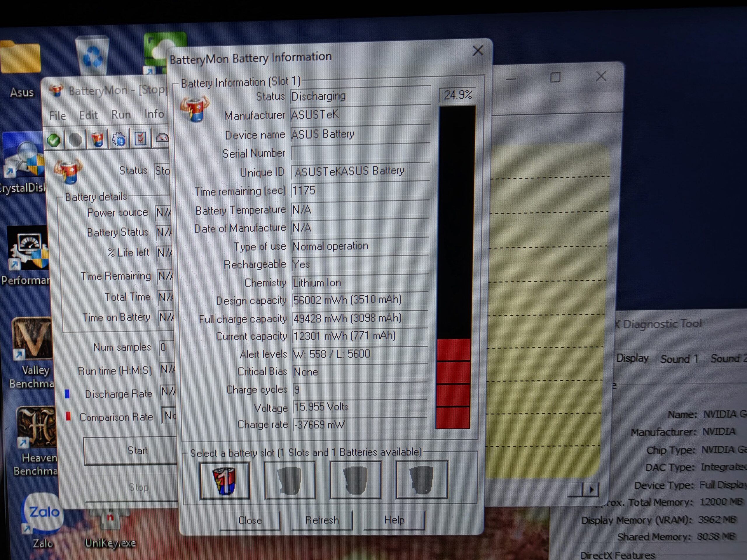Click the Full charge capacity value "49428 mWh (3098 mAh)"
Image resolution: width=747 pixels, height=560 pixels.
point(347,318)
